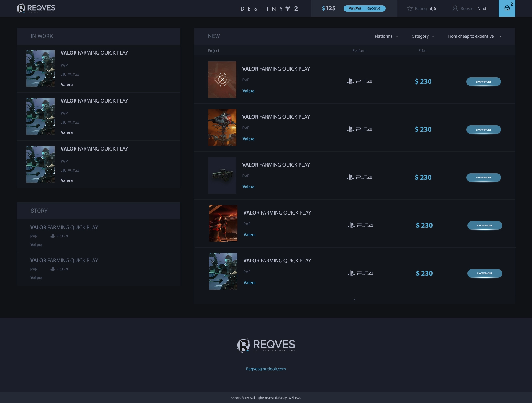532x403 pixels.
Task: Open third In Work item thumbnail
Action: pos(40,164)
